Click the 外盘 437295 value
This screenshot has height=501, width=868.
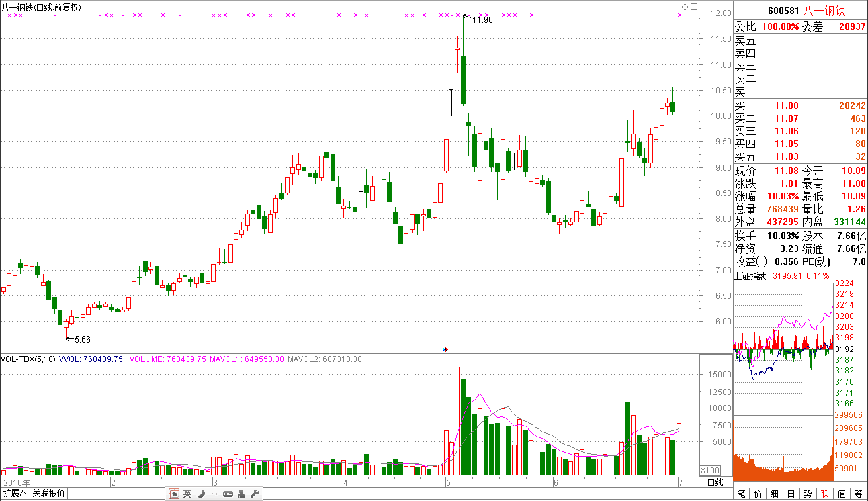pos(783,222)
